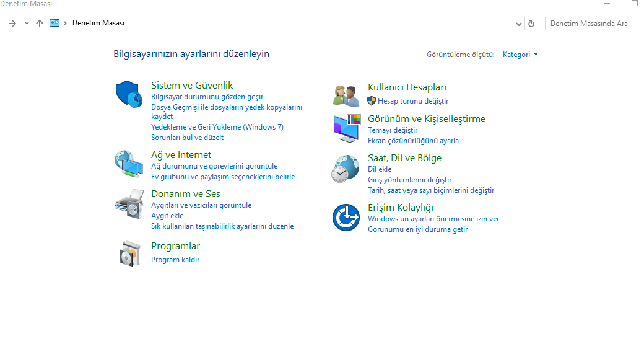Click the Ağ ve Internet monitors icon

click(128, 163)
